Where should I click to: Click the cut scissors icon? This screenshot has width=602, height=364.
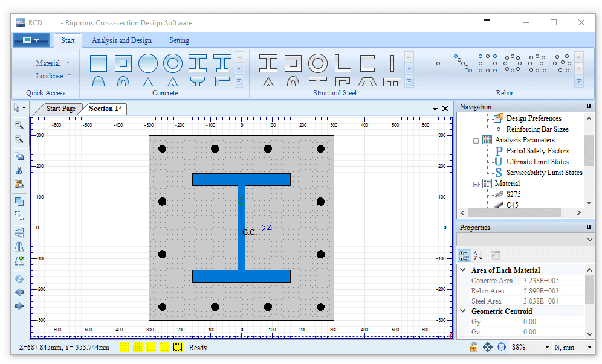pos(19,170)
